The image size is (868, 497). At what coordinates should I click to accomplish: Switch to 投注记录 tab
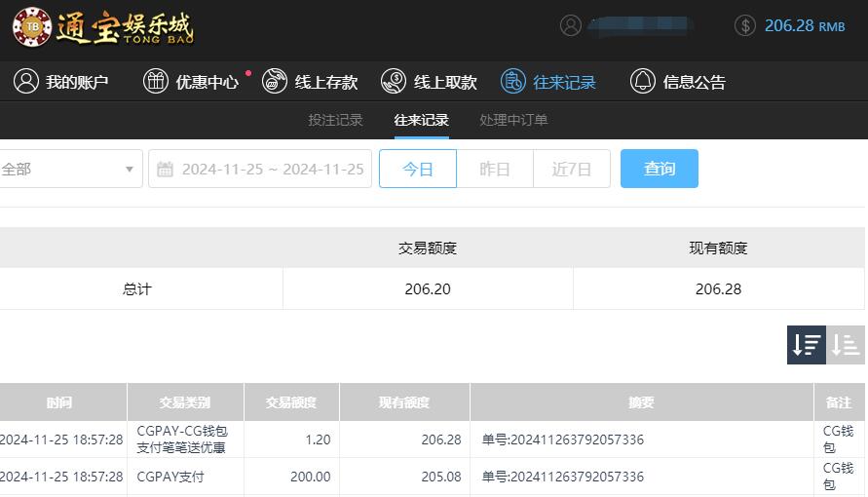click(335, 120)
